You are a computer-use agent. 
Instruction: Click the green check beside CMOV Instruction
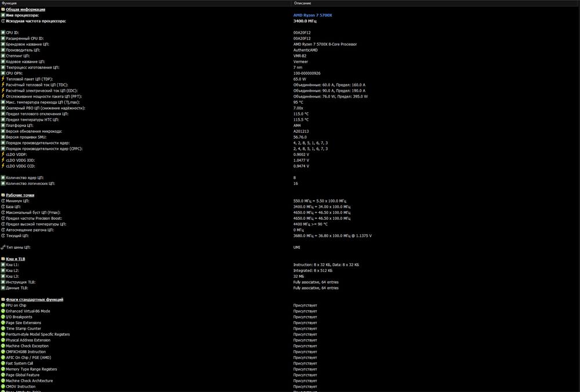(3, 386)
